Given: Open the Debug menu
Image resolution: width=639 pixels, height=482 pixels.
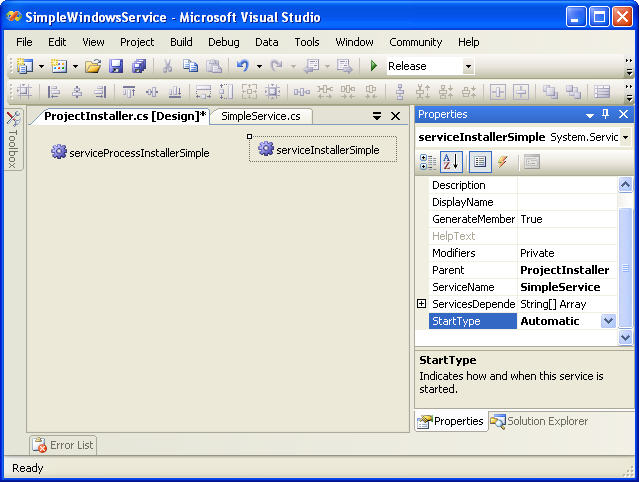Looking at the screenshot, I should pos(224,42).
